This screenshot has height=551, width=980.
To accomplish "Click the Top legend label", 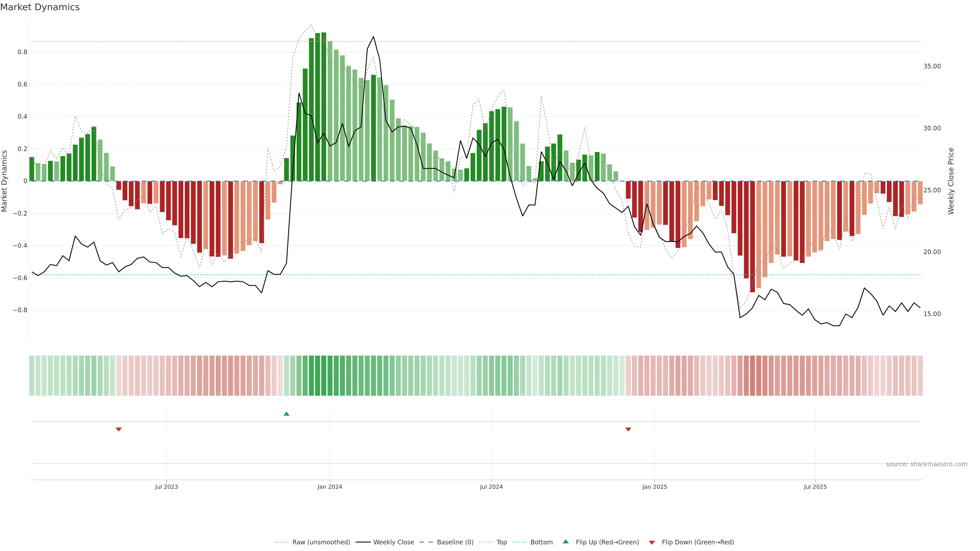I will [x=501, y=542].
